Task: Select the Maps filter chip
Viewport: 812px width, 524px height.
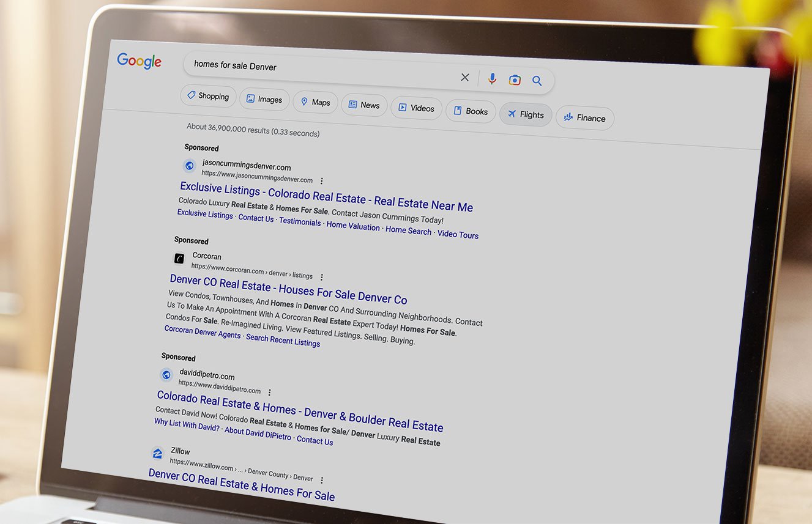Action: (315, 102)
